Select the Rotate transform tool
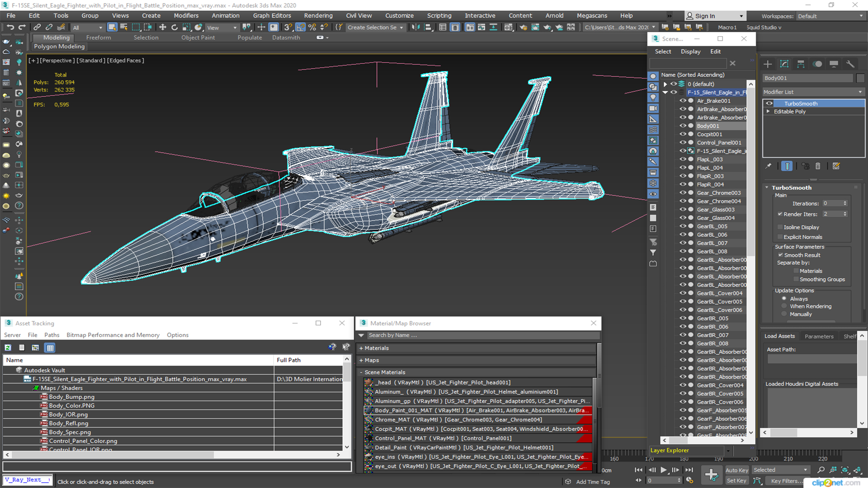This screenshot has width=868, height=488. coord(174,27)
